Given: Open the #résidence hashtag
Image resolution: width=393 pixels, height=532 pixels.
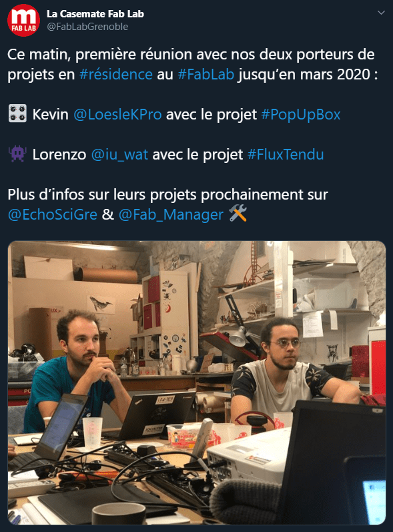Looking at the screenshot, I should pos(116,74).
